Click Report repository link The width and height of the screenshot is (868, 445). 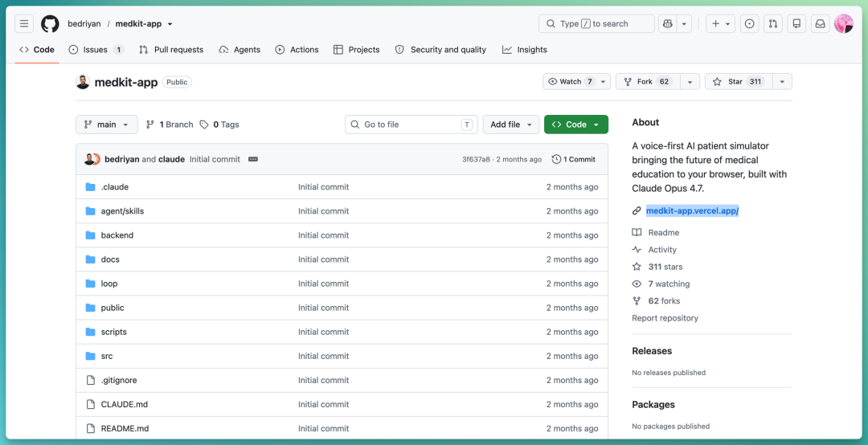coord(665,318)
